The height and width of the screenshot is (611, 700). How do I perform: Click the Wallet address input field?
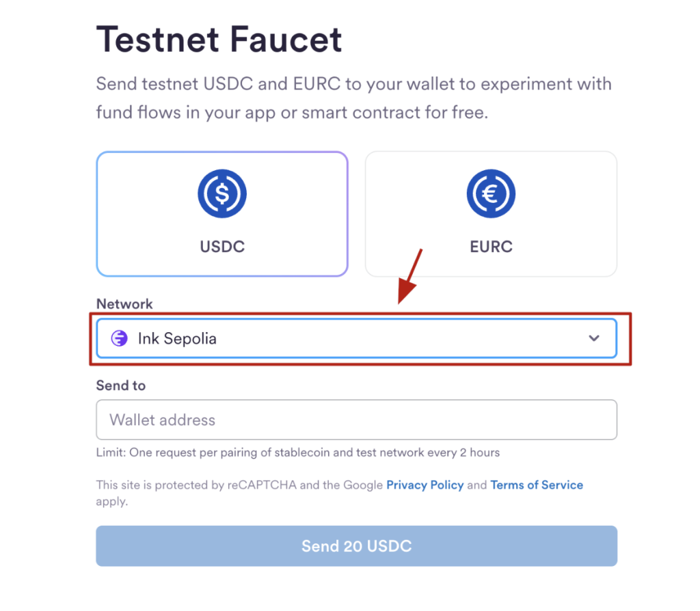(356, 420)
